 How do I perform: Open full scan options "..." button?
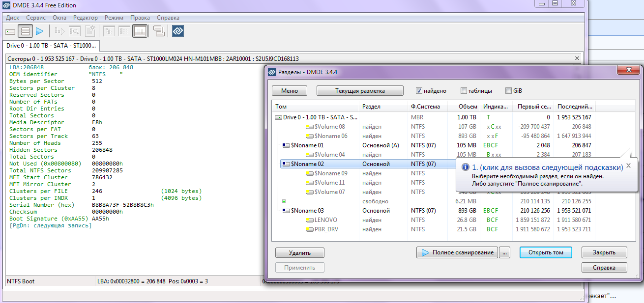(504, 252)
